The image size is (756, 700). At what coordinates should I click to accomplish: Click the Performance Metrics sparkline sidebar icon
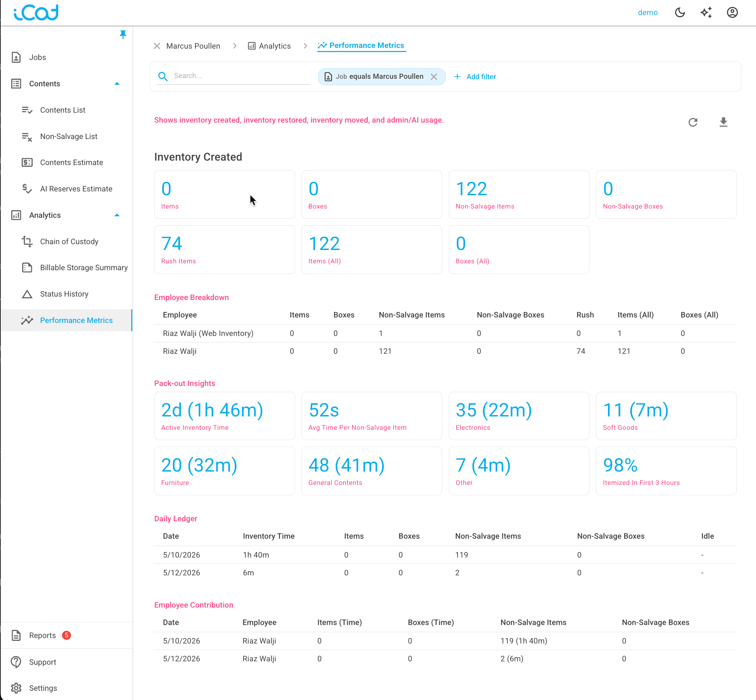tap(27, 321)
